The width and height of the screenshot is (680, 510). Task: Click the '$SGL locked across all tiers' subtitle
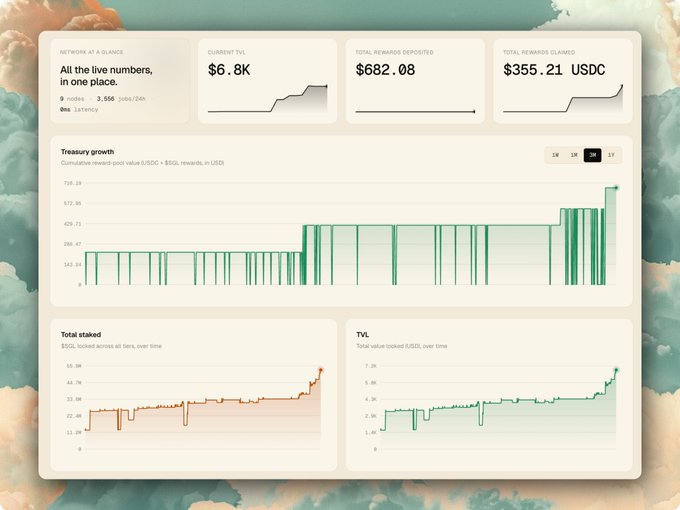[x=111, y=346]
